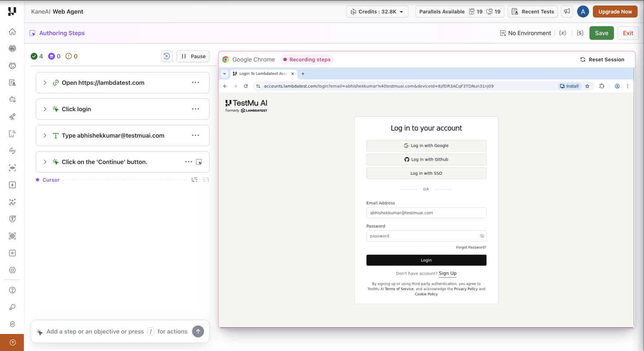This screenshot has height=351, width=644.
Task: Open Chrome extensions puzzle icon
Action: [602, 86]
